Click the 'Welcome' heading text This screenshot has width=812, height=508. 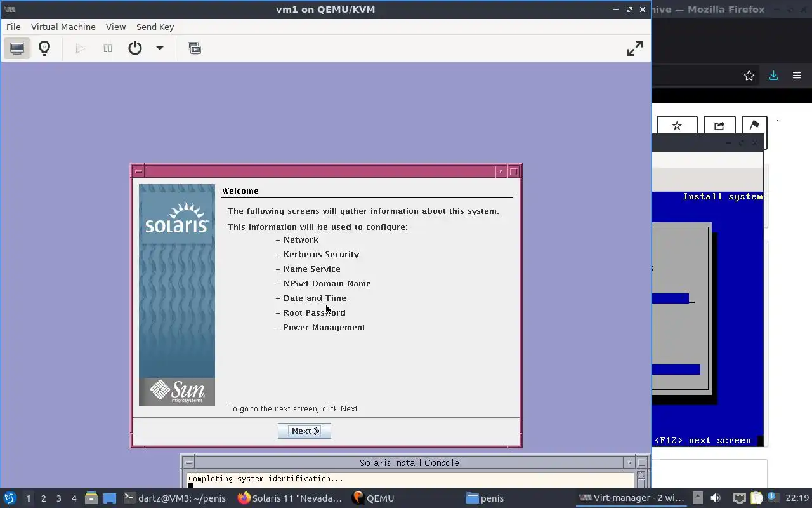point(240,190)
